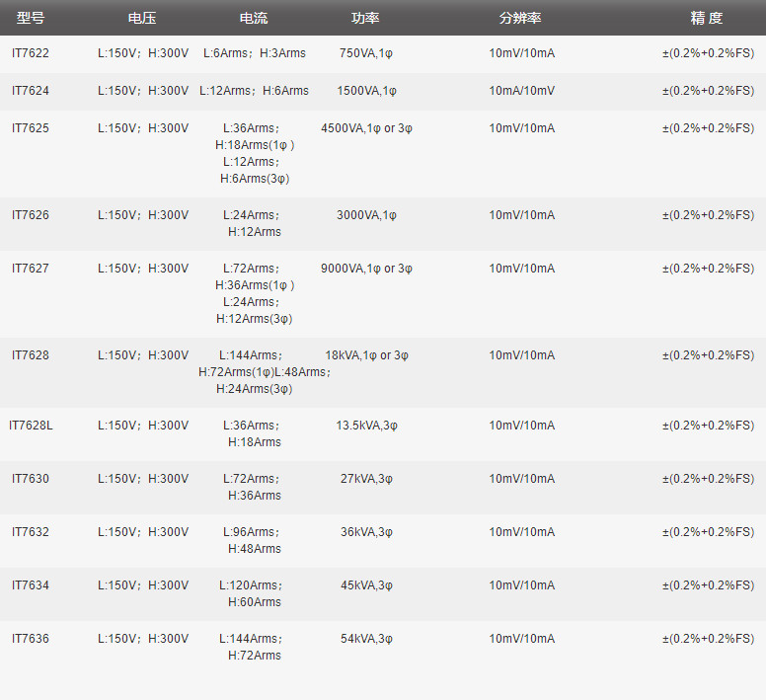Viewport: 766px width, 700px height.
Task: Click power value 45kVA,3φ
Action: (366, 585)
